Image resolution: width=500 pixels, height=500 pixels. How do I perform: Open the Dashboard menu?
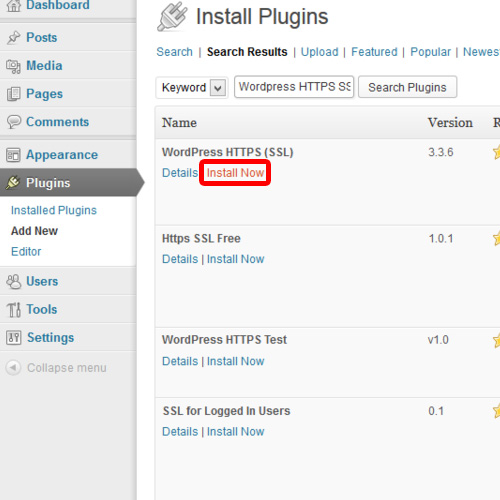pyautogui.click(x=58, y=5)
